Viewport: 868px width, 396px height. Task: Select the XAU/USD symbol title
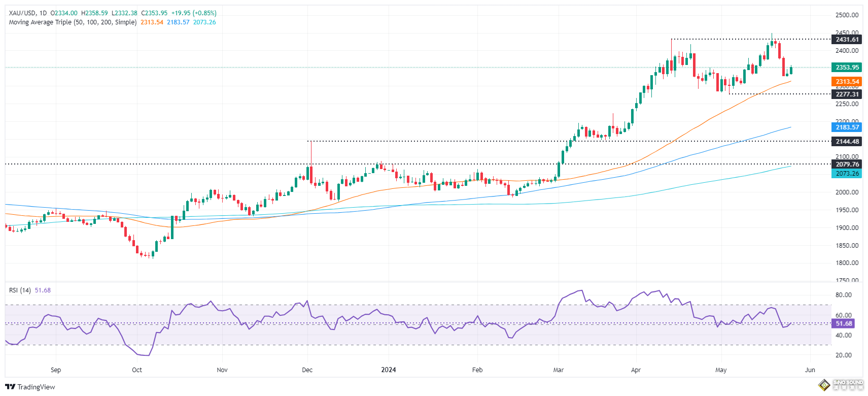(22, 13)
